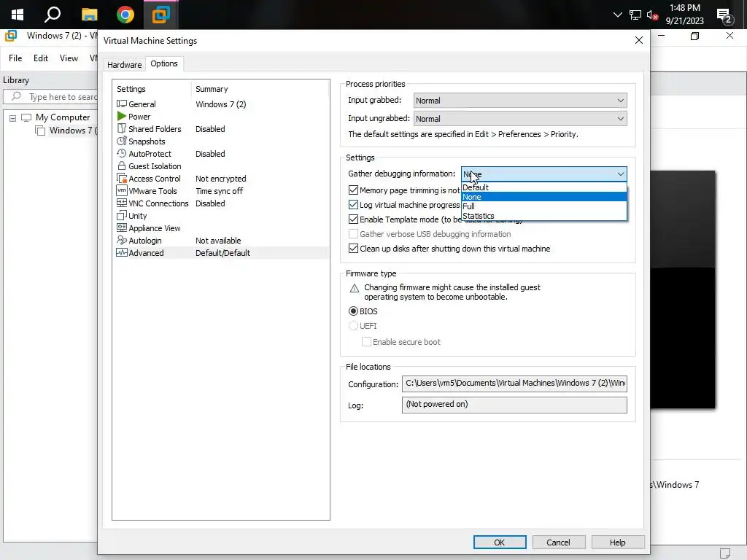Open Windows Start menu

click(18, 15)
